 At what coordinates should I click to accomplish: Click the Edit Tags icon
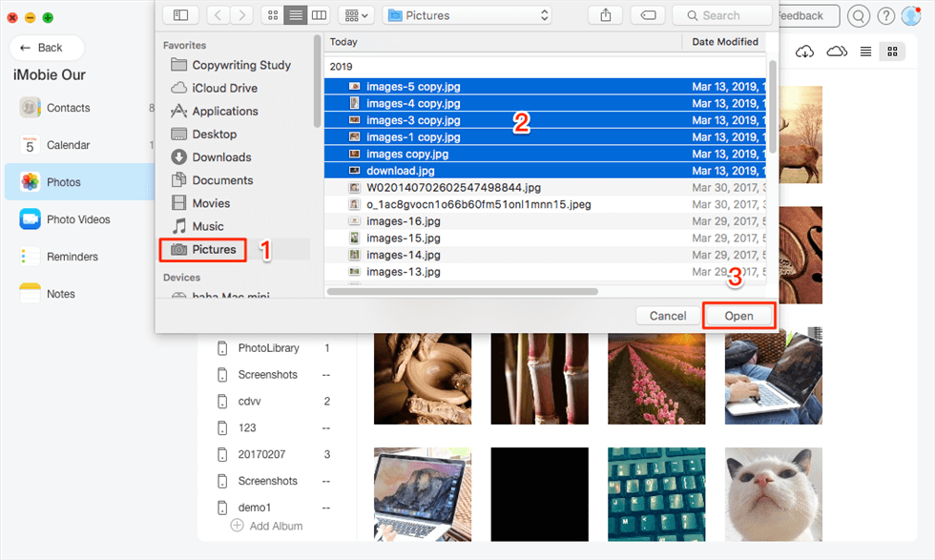tap(647, 15)
